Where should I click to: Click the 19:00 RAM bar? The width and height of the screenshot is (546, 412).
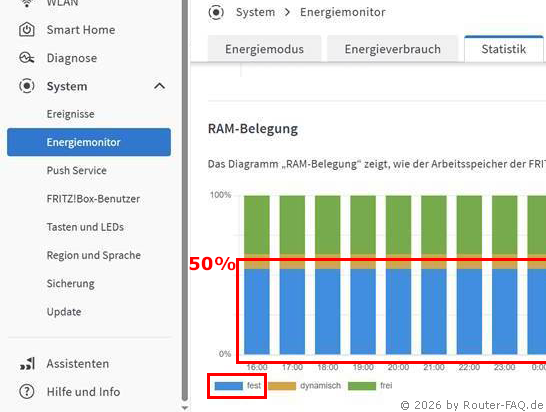363,275
